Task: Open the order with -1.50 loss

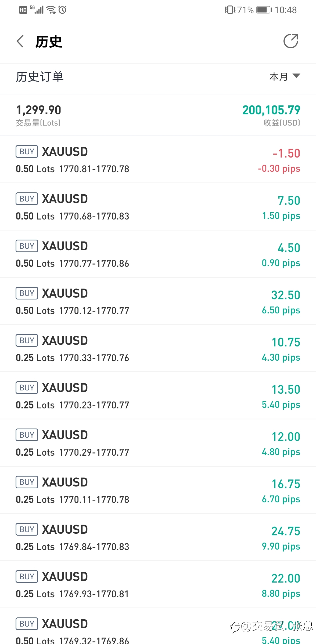Action: [158, 160]
